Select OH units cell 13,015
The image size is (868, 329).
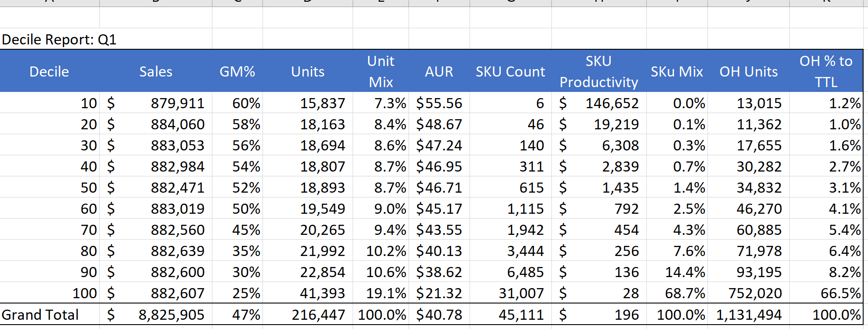pyautogui.click(x=749, y=103)
